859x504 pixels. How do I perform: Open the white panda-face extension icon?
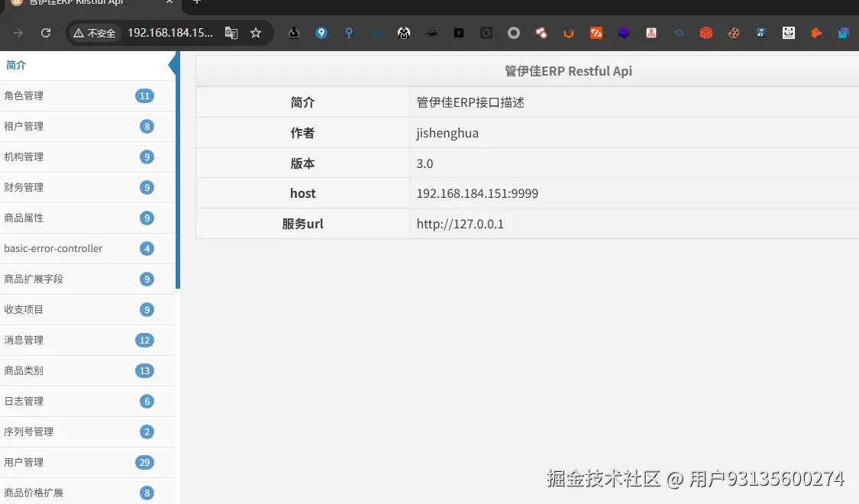point(789,33)
